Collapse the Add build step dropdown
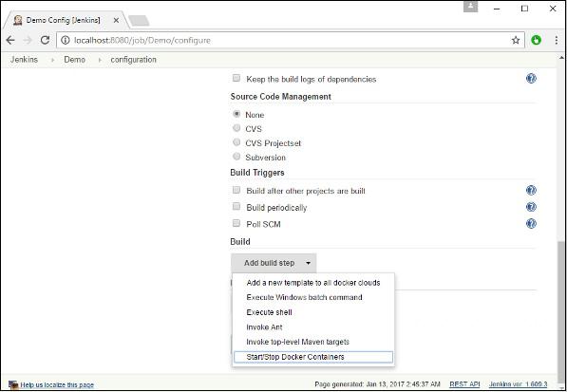567x392 pixels. click(274, 263)
